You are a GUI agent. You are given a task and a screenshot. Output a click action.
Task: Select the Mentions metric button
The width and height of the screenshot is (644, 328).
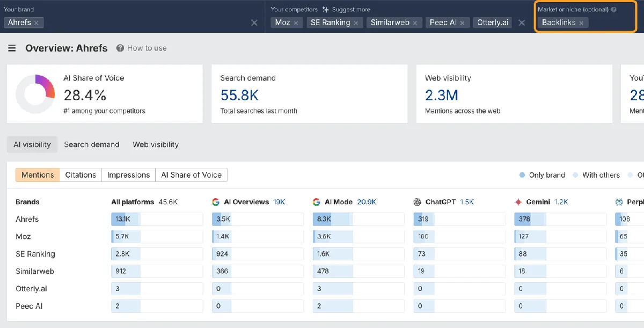click(38, 175)
